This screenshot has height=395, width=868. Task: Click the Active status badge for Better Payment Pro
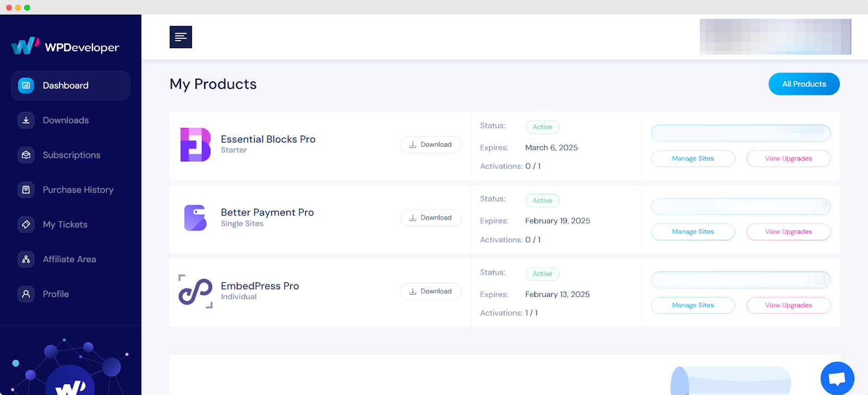542,200
